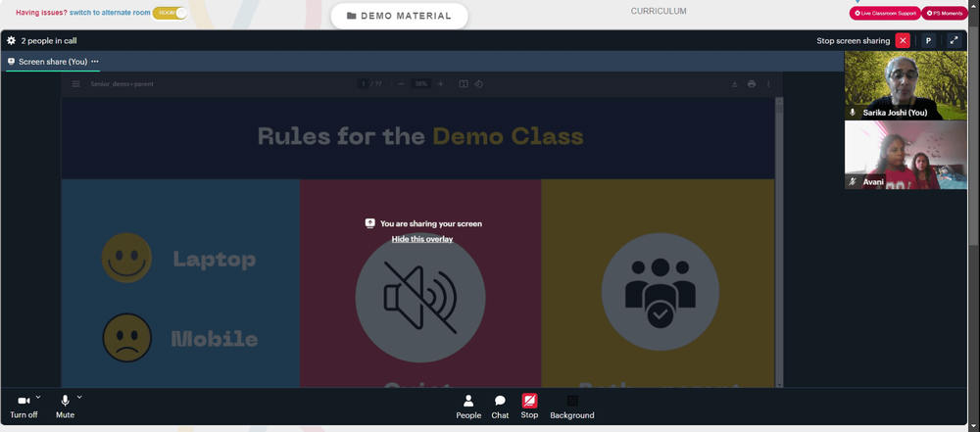Open the People panel
The height and width of the screenshot is (432, 980).
[468, 407]
